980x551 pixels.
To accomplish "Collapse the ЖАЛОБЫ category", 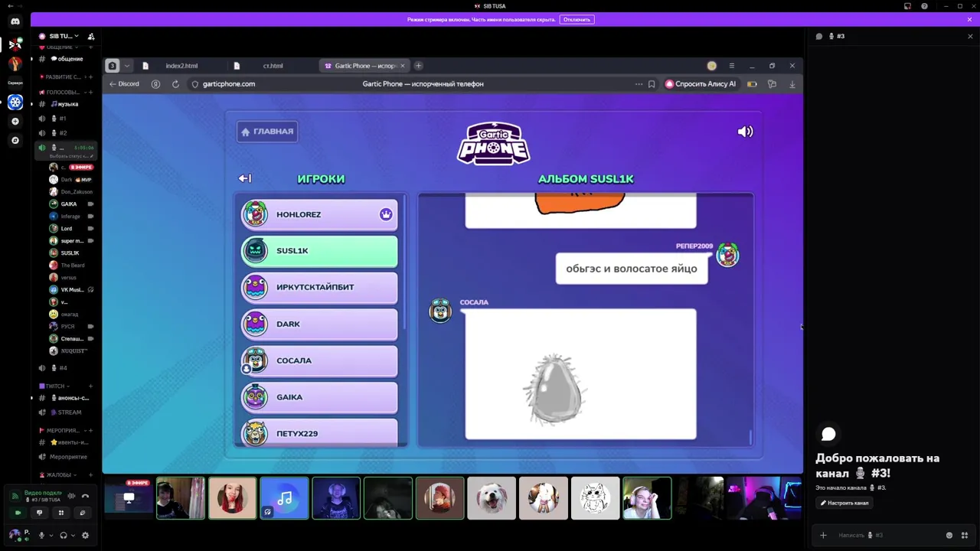I will coord(60,474).
